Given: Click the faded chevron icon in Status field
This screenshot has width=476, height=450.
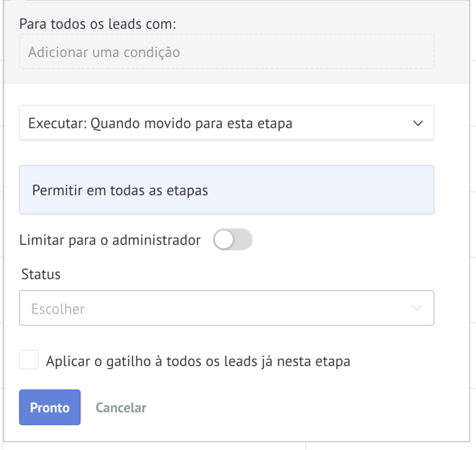Looking at the screenshot, I should pos(417,308).
